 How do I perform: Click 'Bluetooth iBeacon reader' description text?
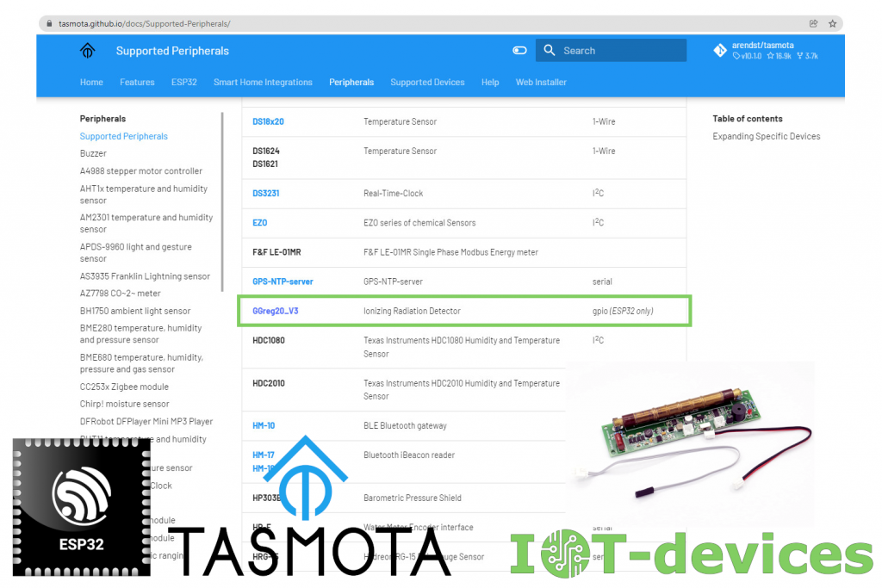pos(409,455)
